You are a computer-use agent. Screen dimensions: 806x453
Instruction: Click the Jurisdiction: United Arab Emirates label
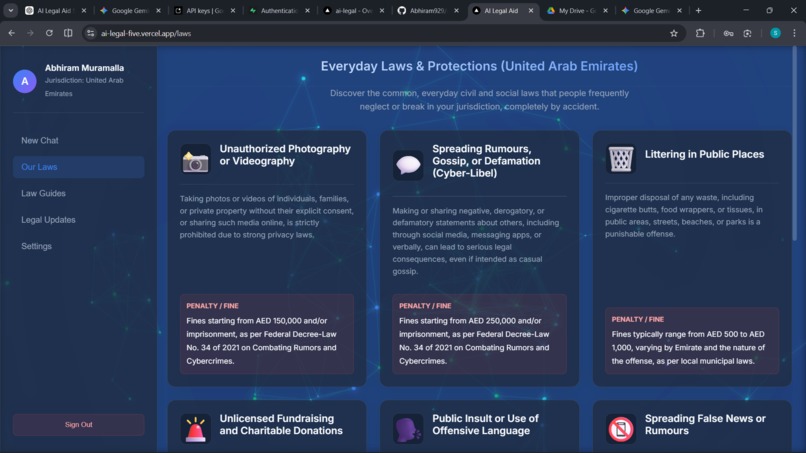coord(84,87)
